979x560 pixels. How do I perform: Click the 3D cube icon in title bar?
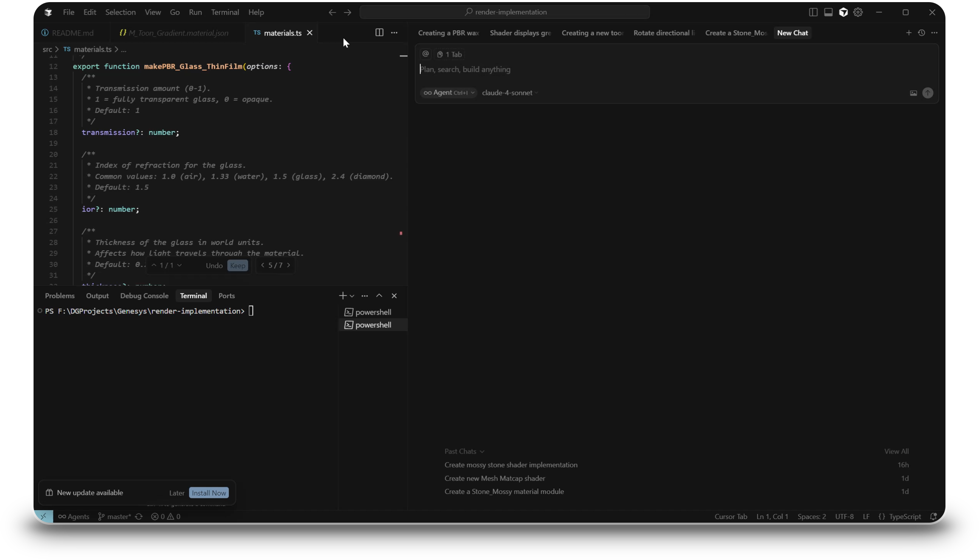(x=843, y=12)
